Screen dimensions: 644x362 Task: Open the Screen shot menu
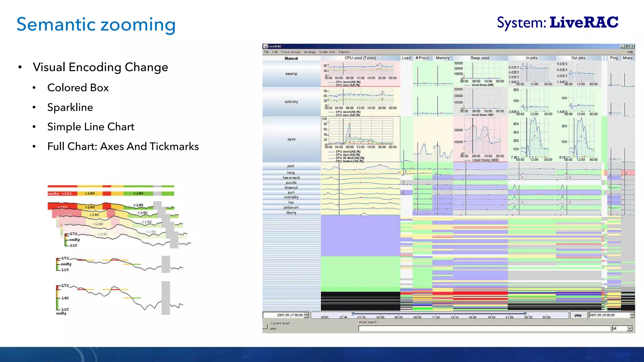point(327,52)
